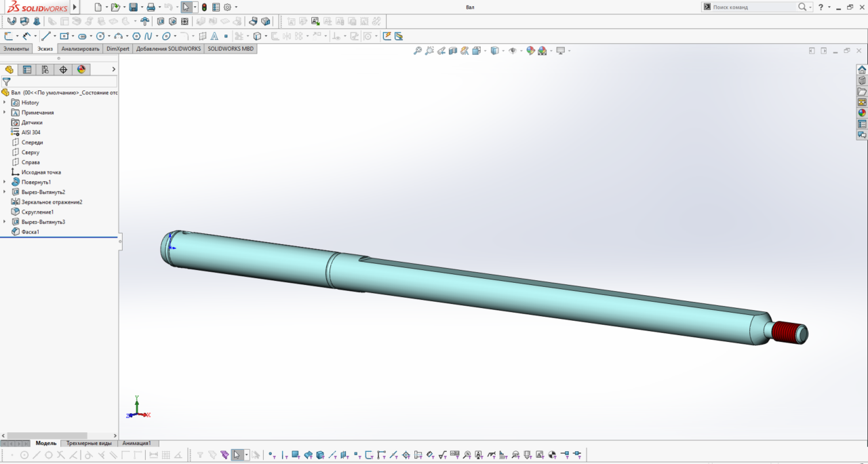The height and width of the screenshot is (464, 868).
Task: Select the Ellipse sketch tool
Action: [165, 36]
